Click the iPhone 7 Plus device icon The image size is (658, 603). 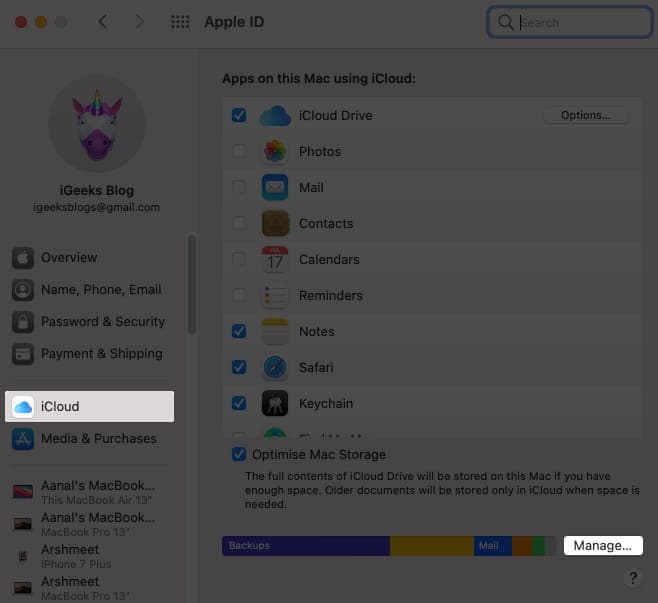(23, 556)
